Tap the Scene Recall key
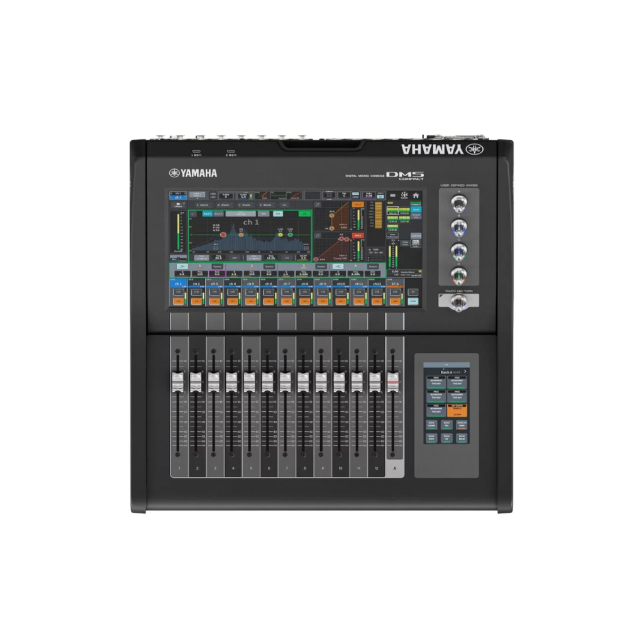Screen dimensions: 644x644 (462, 438)
